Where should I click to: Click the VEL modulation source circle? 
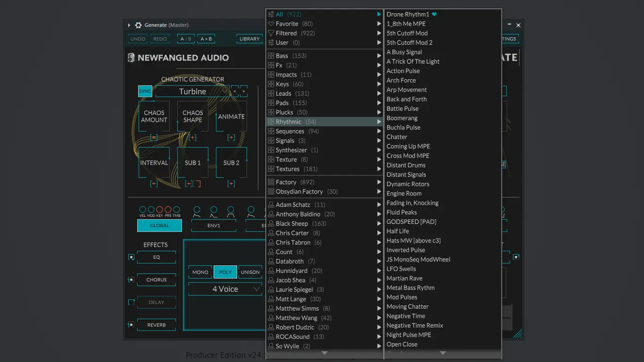(142, 209)
